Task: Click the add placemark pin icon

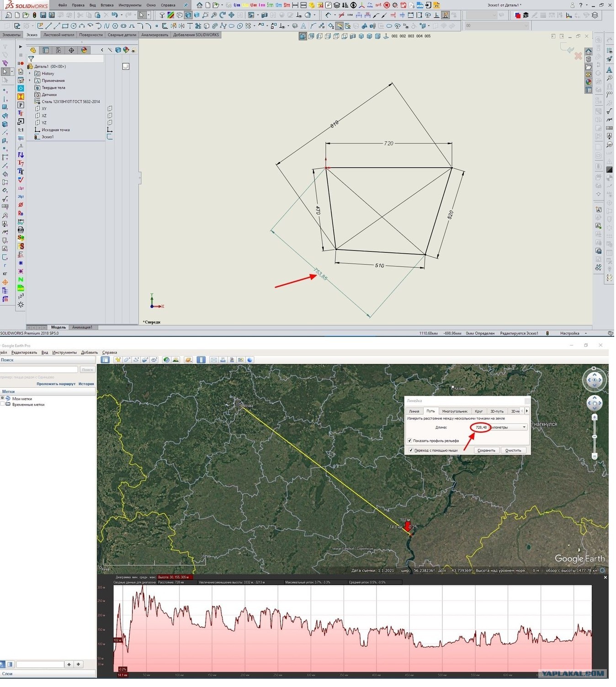Action: (x=118, y=360)
